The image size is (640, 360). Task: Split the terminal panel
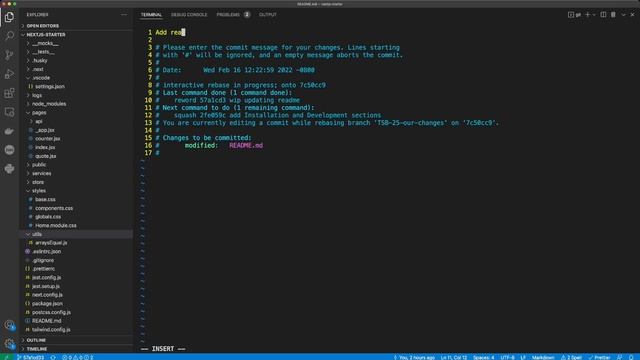603,15
